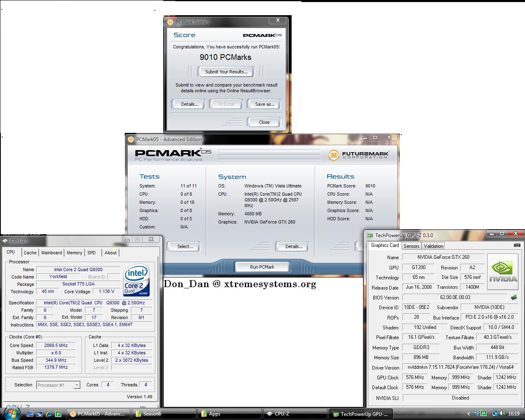Click the Driver Version field in GPU-Z
The height and width of the screenshot is (420, 525).
coord(460,367)
